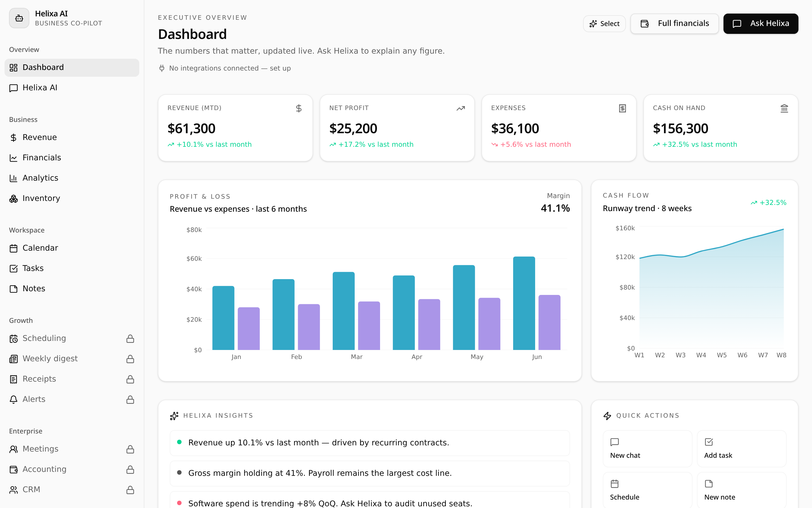Click the 41.1% margin value

[x=555, y=208]
